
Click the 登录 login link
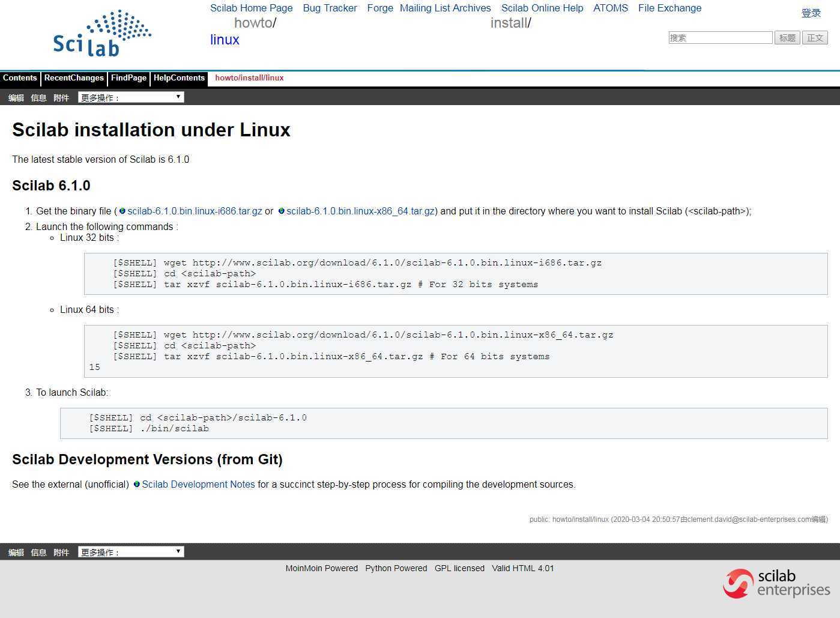coord(811,13)
